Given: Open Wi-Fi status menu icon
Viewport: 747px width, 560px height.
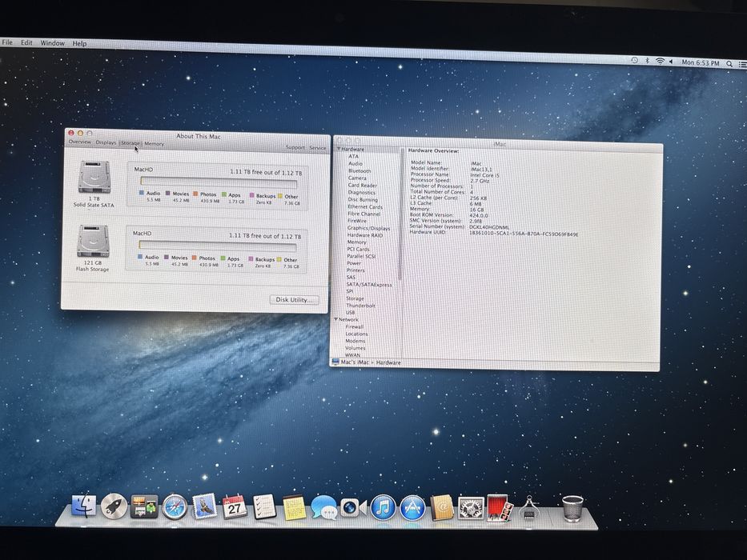Looking at the screenshot, I should [660, 61].
